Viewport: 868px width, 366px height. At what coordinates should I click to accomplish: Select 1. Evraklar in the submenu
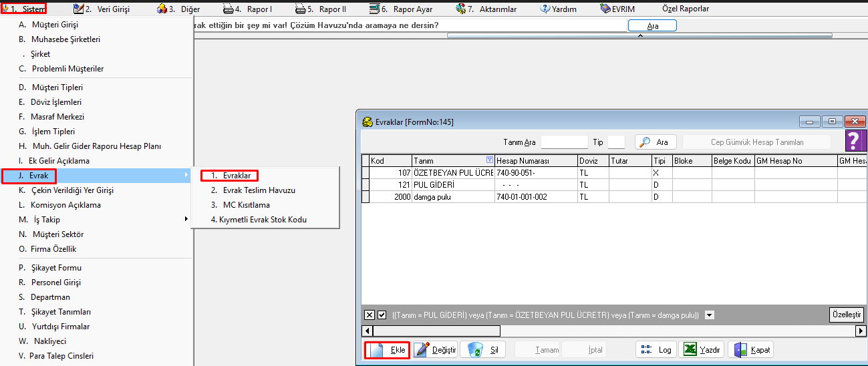coord(230,176)
